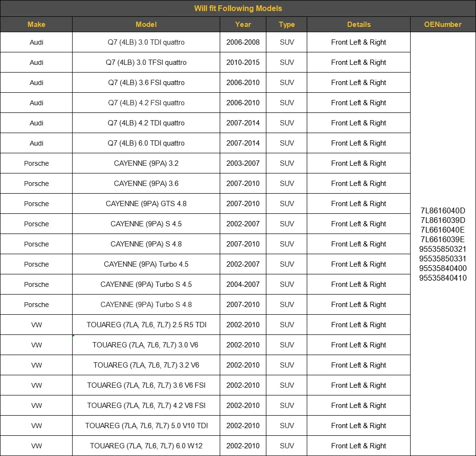Click Porsche make in CAYENNE Turbo 4.5 row
Screen dimensions: 476x456
37,264
